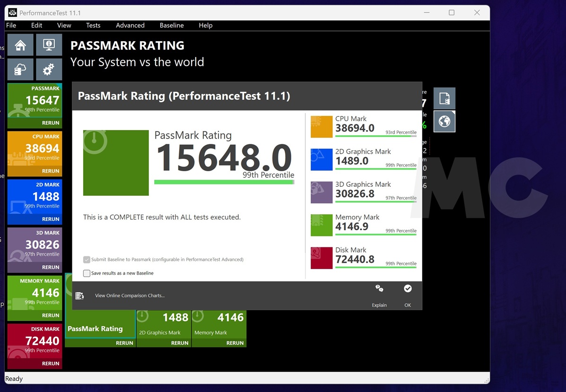Enable Save results as a new Baseline
This screenshot has height=392, width=566.
(87, 273)
